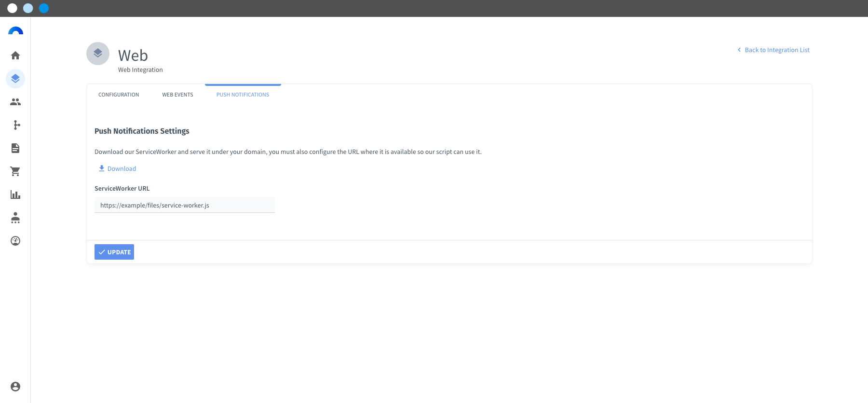
Task: Click the light blue window control dot
Action: pos(28,8)
